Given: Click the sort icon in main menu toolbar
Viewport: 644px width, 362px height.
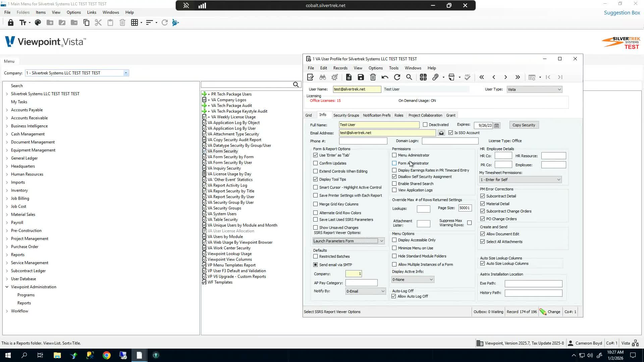Looking at the screenshot, I should (149, 23).
